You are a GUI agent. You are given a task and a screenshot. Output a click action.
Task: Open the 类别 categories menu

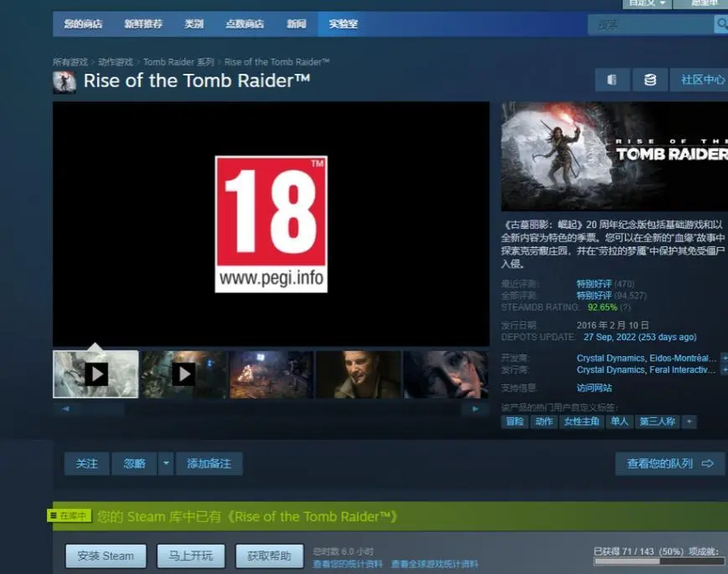click(x=194, y=24)
